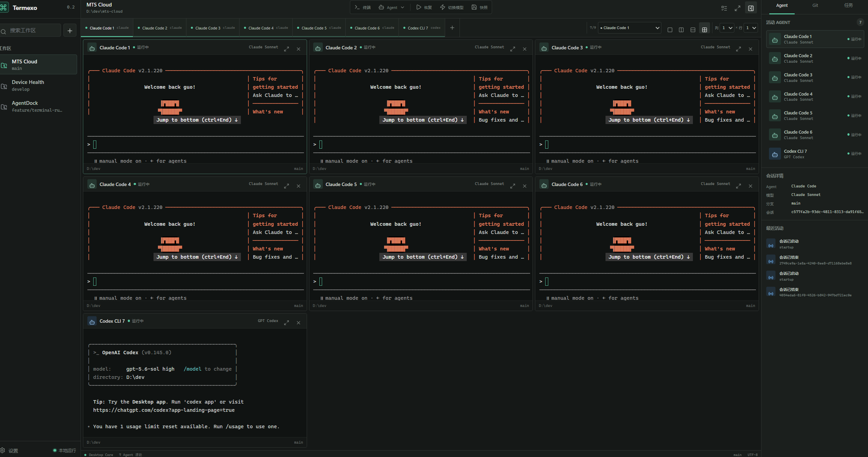Click the prompt input in Claude Code 4 pane
Viewport: 868px width, 457px height.
coord(195,282)
